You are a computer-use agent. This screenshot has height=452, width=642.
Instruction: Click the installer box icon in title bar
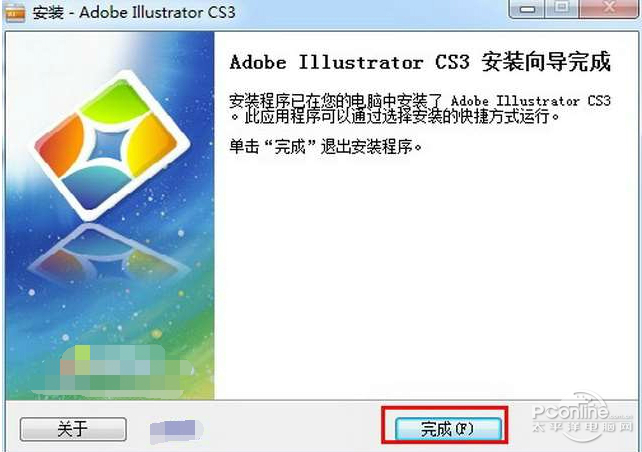click(x=15, y=11)
